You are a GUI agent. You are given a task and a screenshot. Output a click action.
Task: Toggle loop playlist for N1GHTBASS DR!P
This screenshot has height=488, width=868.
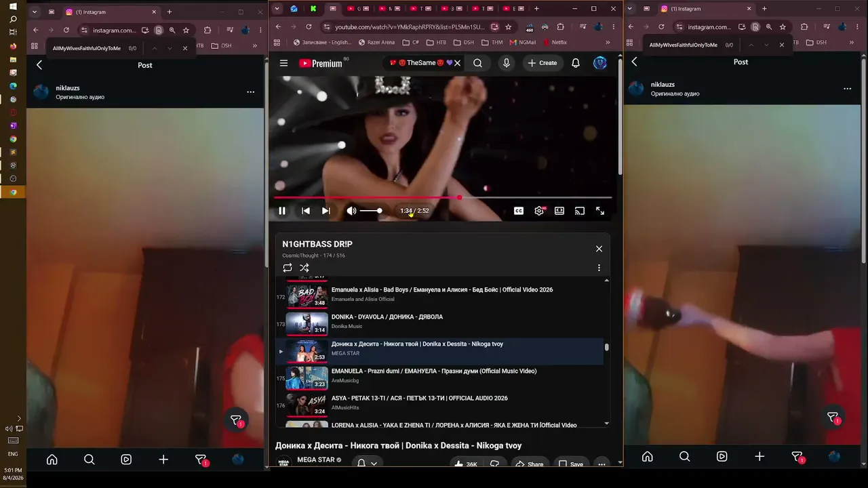288,268
